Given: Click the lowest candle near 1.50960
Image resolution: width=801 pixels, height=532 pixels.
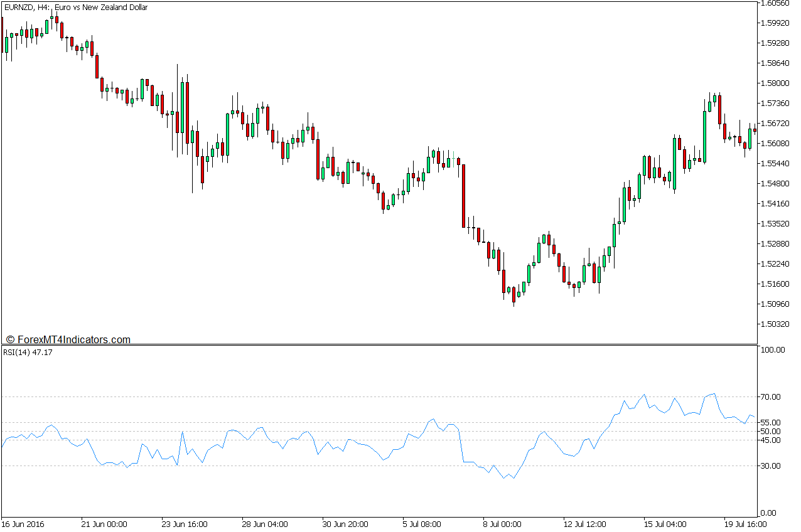Looking at the screenshot, I should pos(513,295).
